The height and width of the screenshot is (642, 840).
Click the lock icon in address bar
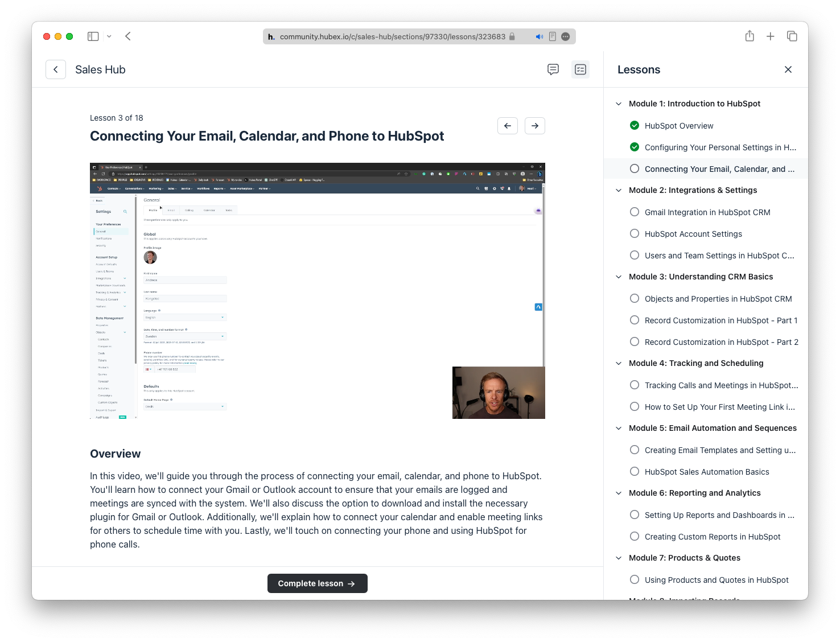[512, 36]
